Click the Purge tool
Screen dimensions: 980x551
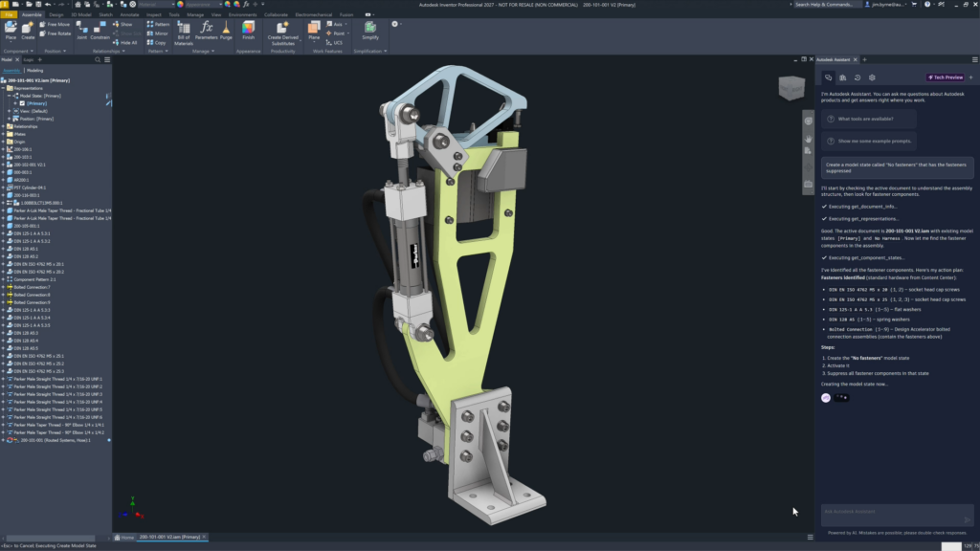click(226, 31)
